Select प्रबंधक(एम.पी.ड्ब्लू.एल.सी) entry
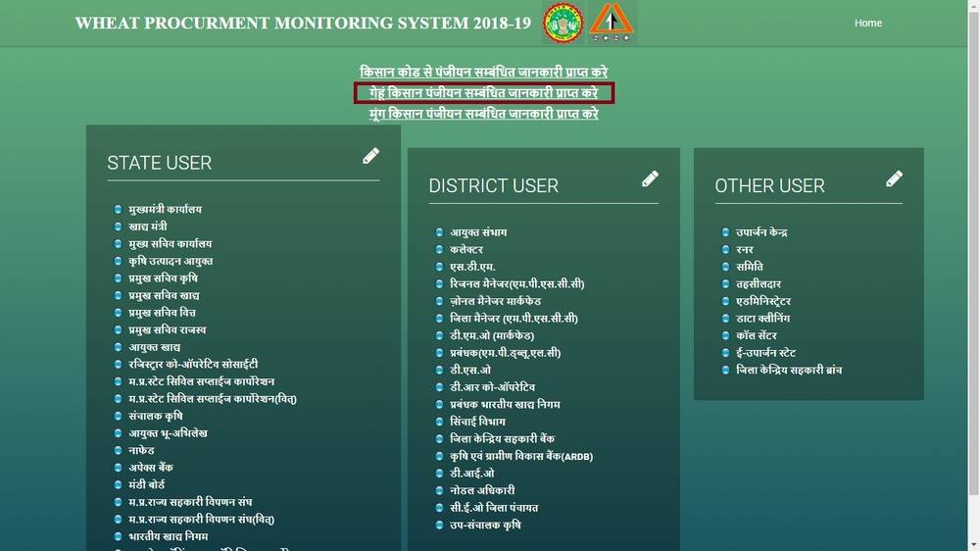 pos(505,353)
